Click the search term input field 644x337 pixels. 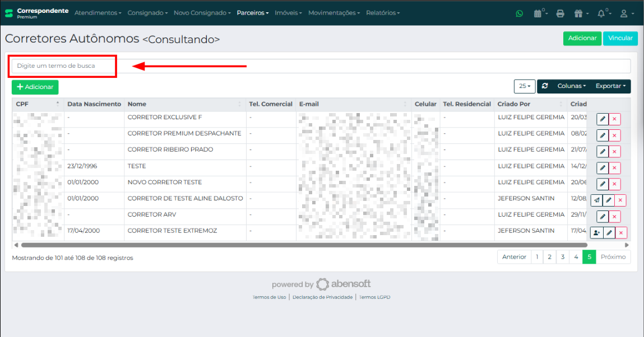319,66
